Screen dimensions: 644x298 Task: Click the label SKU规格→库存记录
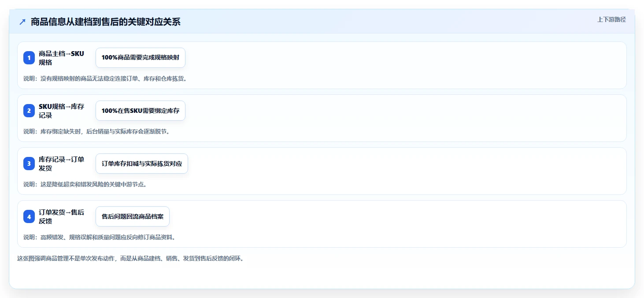pos(61,111)
